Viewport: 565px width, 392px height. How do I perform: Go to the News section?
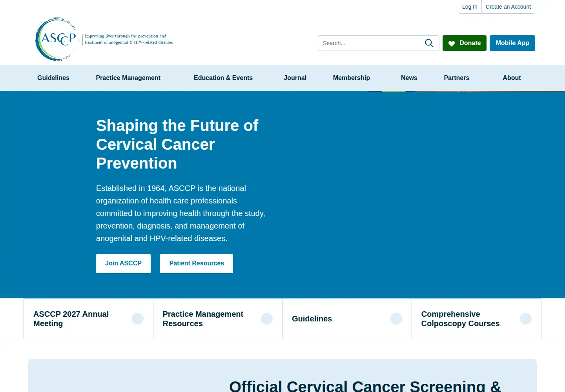pos(409,78)
